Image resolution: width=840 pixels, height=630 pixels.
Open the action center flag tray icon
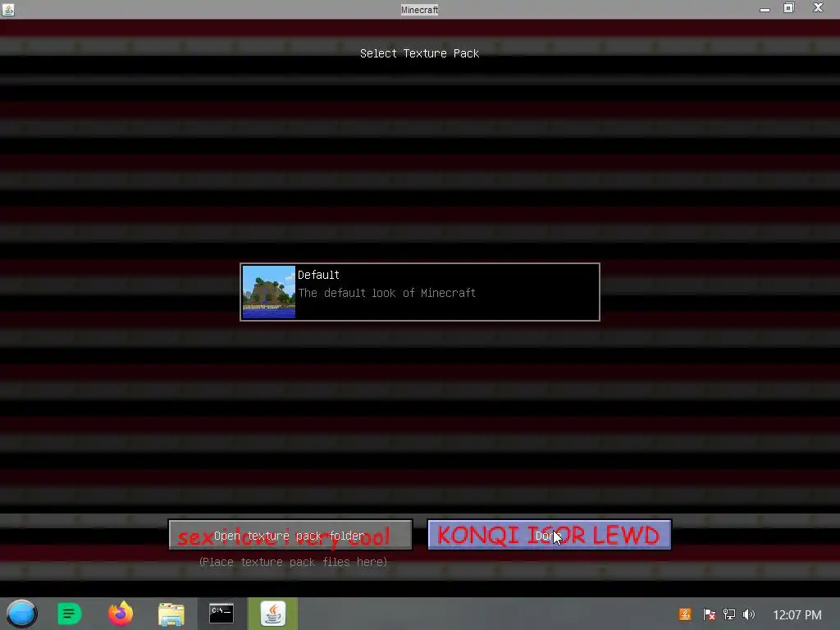click(x=709, y=614)
